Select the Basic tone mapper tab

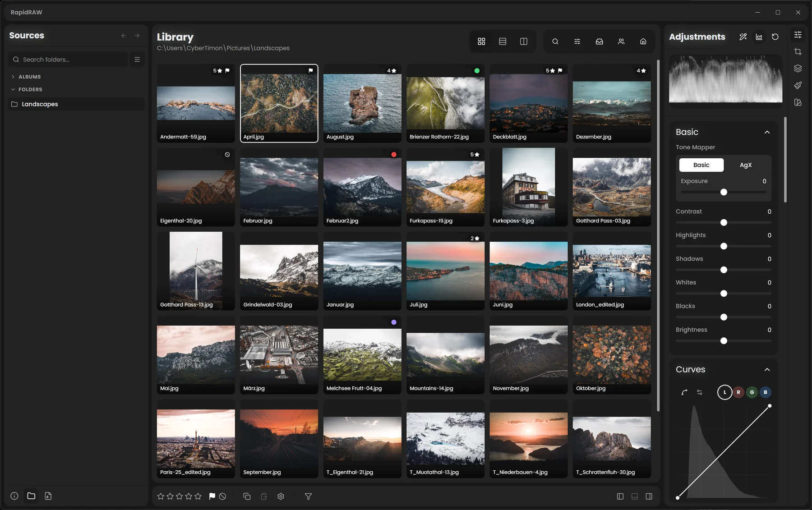point(701,165)
